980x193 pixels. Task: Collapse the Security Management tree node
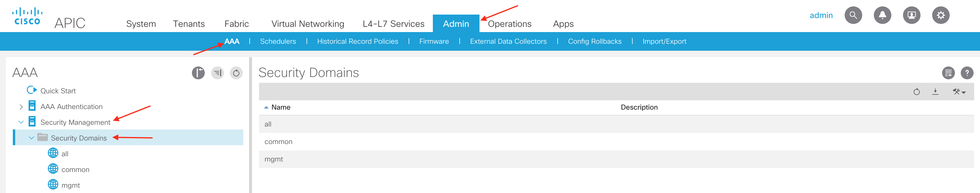(21, 122)
